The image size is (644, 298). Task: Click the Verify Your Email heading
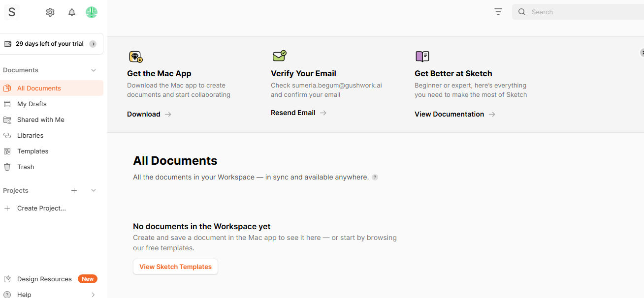(303, 74)
